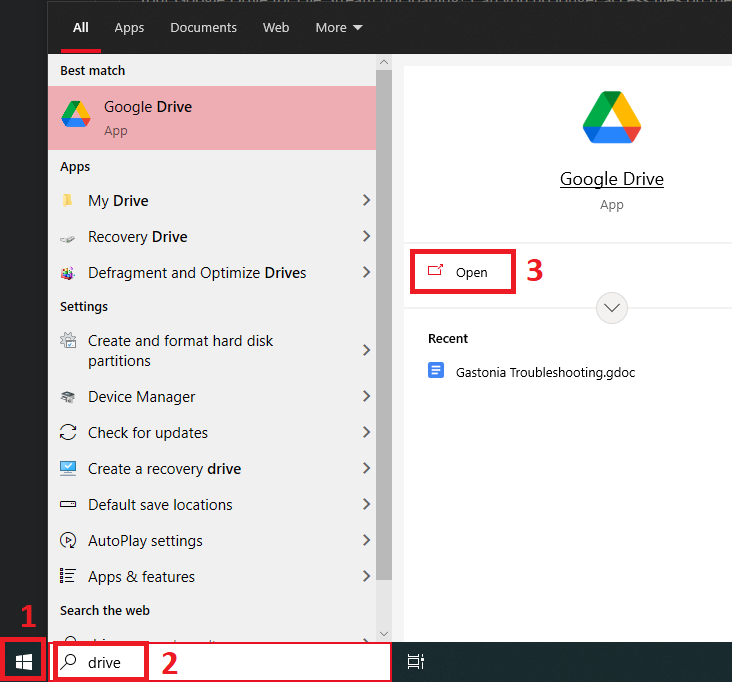
Task: Select AutoPlay settings text
Action: click(145, 541)
